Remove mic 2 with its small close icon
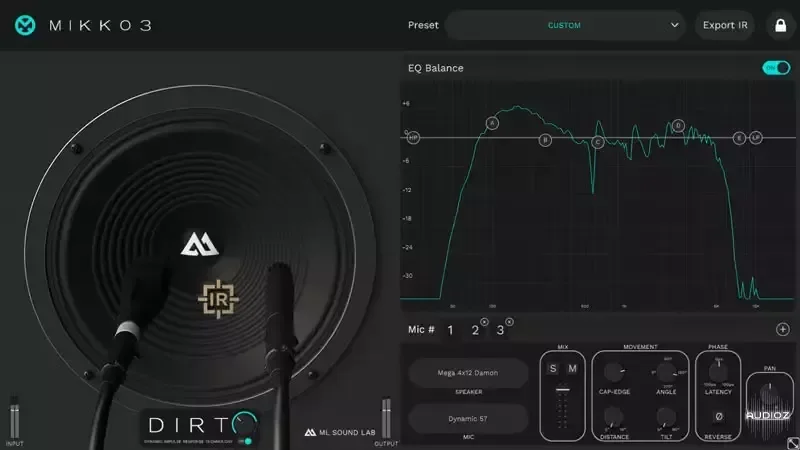800x450 pixels. point(484,322)
